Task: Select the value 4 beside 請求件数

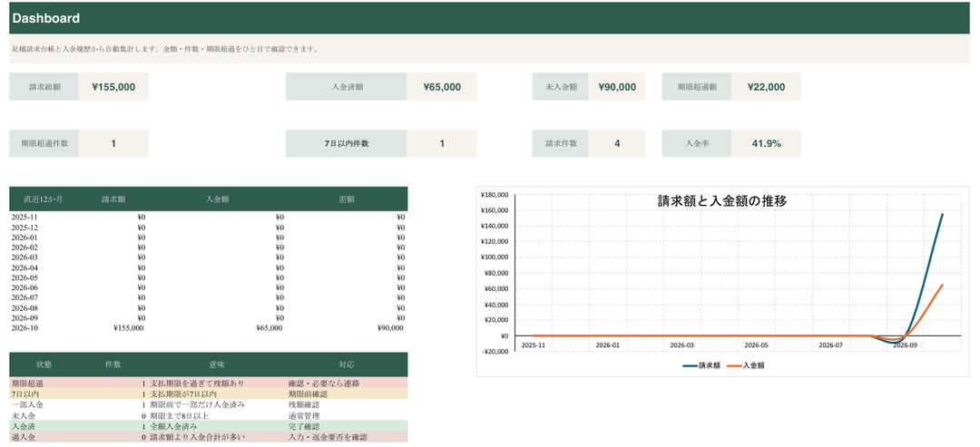Action: click(x=617, y=143)
